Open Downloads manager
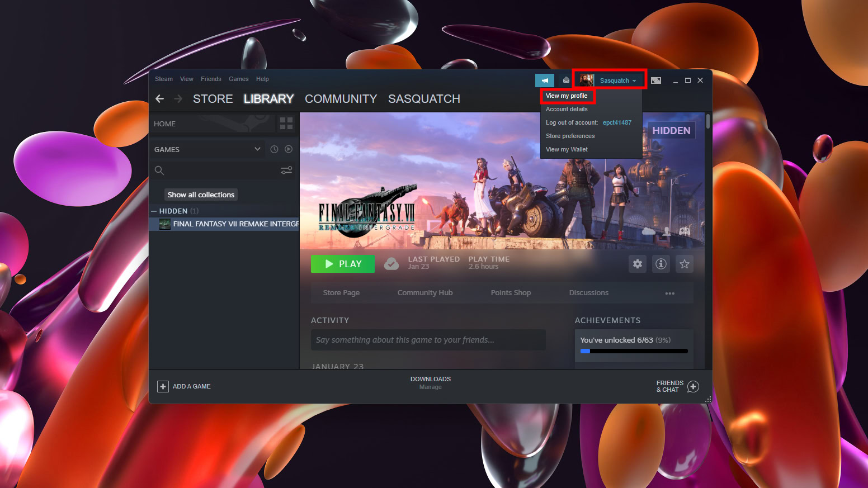 pos(431,383)
